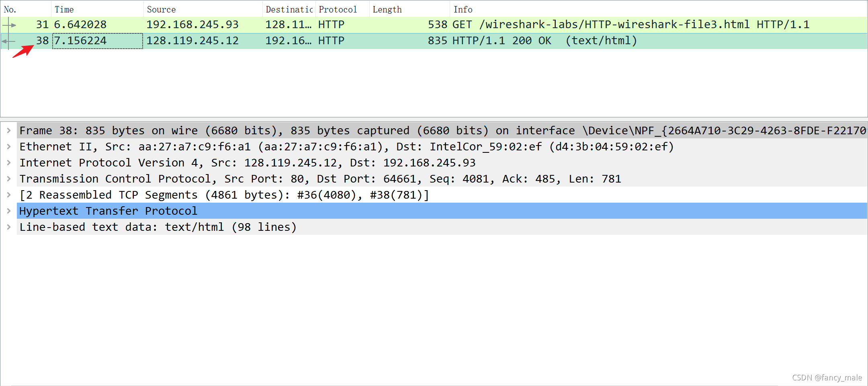
Task: Click the time value 7.156224
Action: [x=80, y=41]
